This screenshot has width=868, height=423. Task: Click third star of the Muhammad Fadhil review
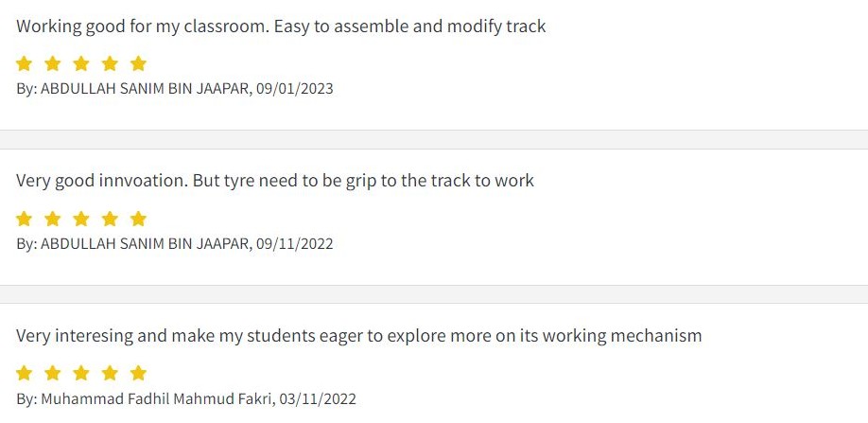pyautogui.click(x=81, y=373)
